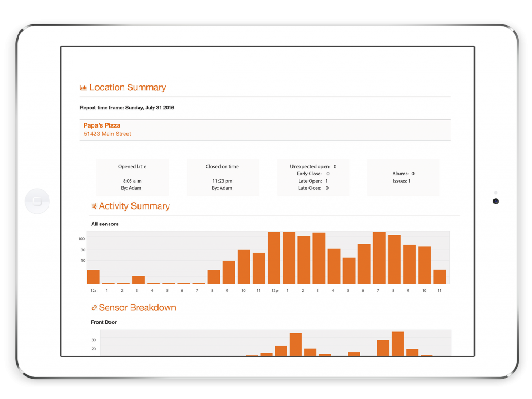Click the tallest evening Front Door chart bar
This screenshot has width=532, height=399.
pyautogui.click(x=398, y=344)
